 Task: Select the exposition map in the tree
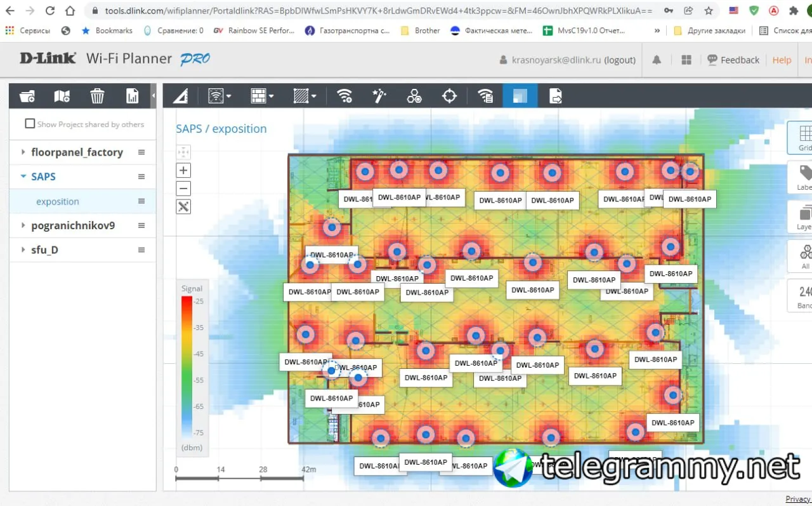tap(58, 201)
